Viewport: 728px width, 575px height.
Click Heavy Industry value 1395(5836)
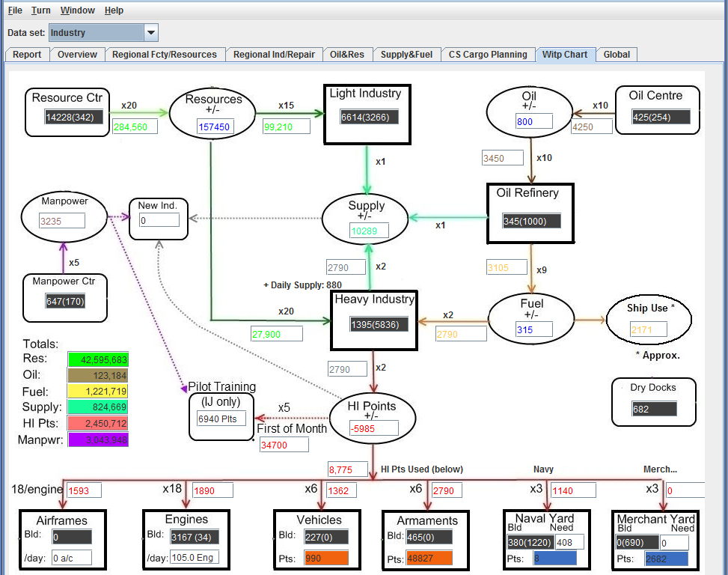pyautogui.click(x=379, y=325)
